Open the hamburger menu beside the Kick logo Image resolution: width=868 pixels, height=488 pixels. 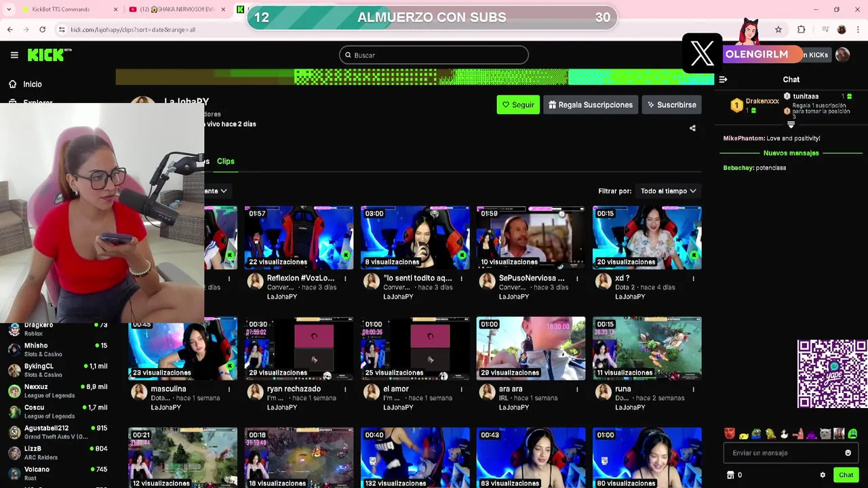(x=14, y=55)
